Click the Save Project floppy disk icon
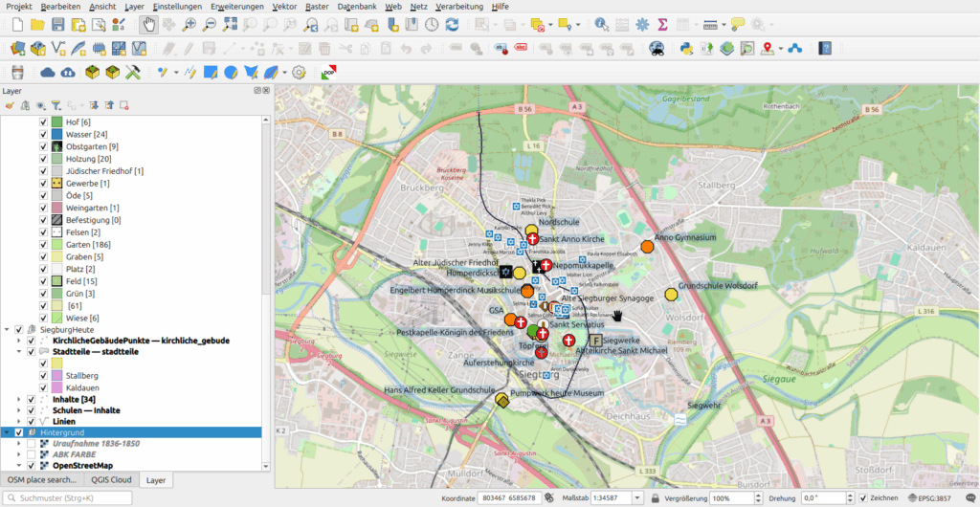This screenshot has width=980, height=507. 58,24
